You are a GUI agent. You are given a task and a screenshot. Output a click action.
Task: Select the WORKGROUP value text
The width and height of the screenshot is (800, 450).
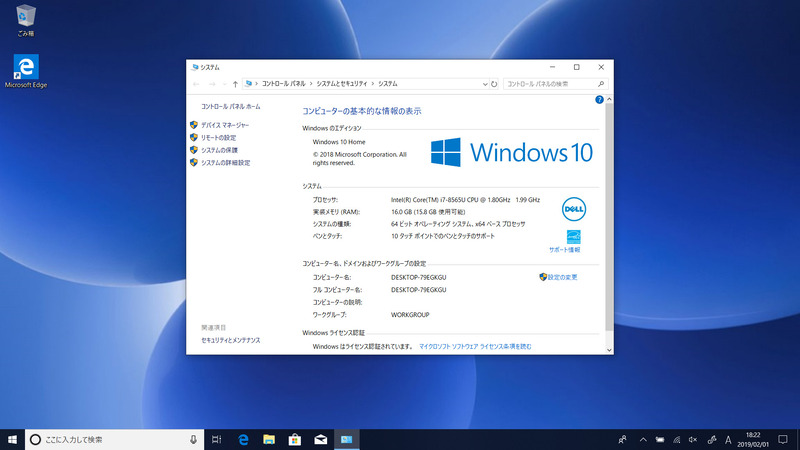point(410,315)
